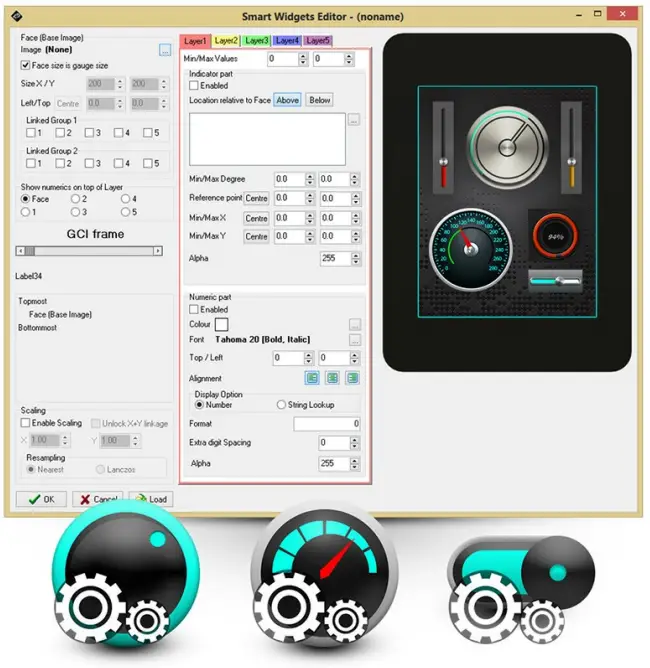The image size is (650, 668).
Task: Click the knob widget icon below the window
Action: point(124,575)
